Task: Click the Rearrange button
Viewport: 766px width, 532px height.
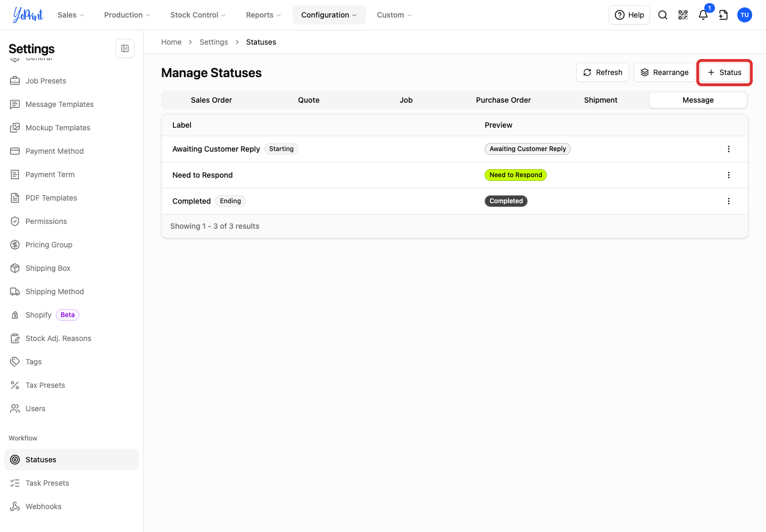Action: pos(664,72)
